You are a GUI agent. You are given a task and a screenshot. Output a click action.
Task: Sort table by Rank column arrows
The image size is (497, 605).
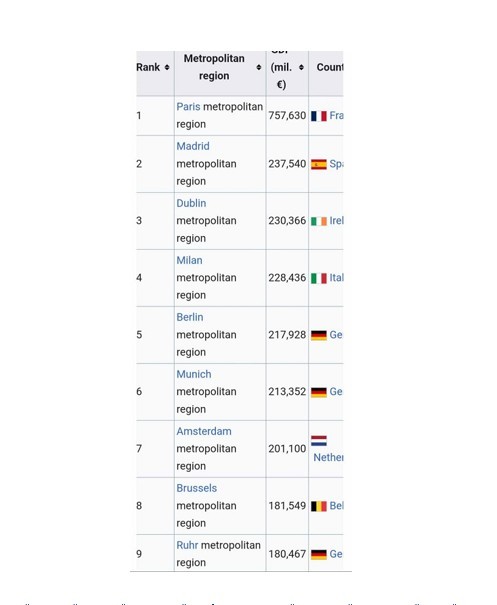click(x=167, y=68)
